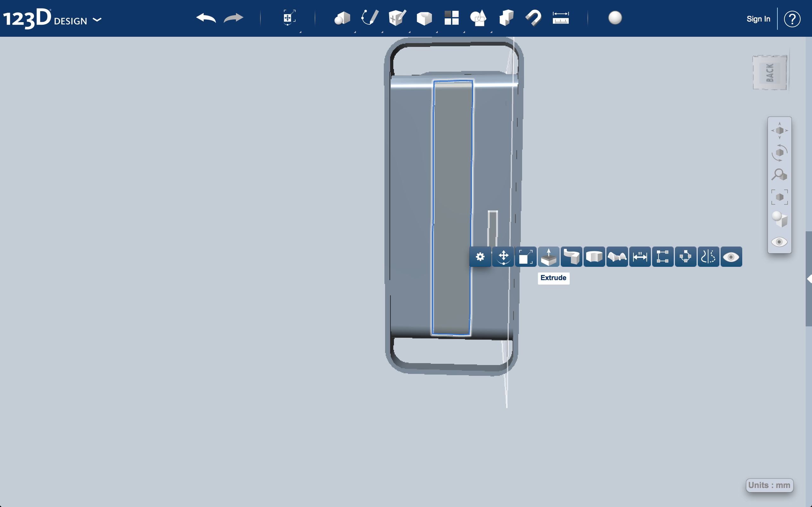812x507 pixels.
Task: Open the Primitives tool
Action: point(342,18)
